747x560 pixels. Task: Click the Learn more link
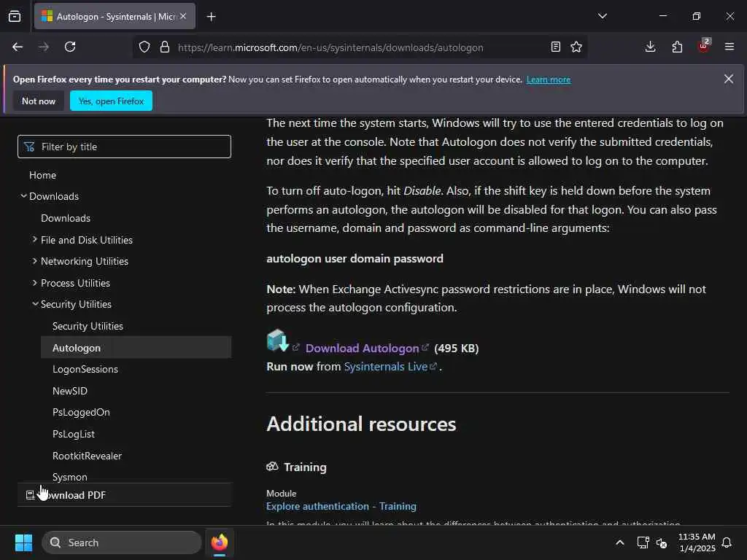point(549,79)
